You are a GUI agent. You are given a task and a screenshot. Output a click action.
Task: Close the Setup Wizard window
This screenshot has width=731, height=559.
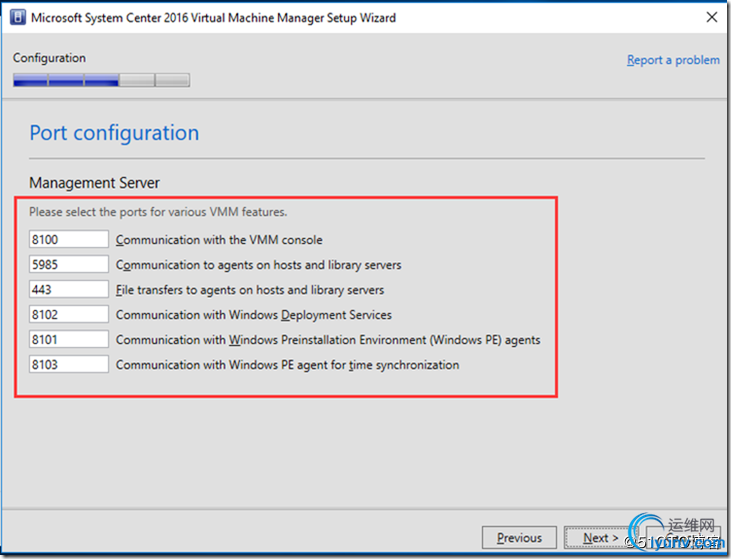click(711, 17)
